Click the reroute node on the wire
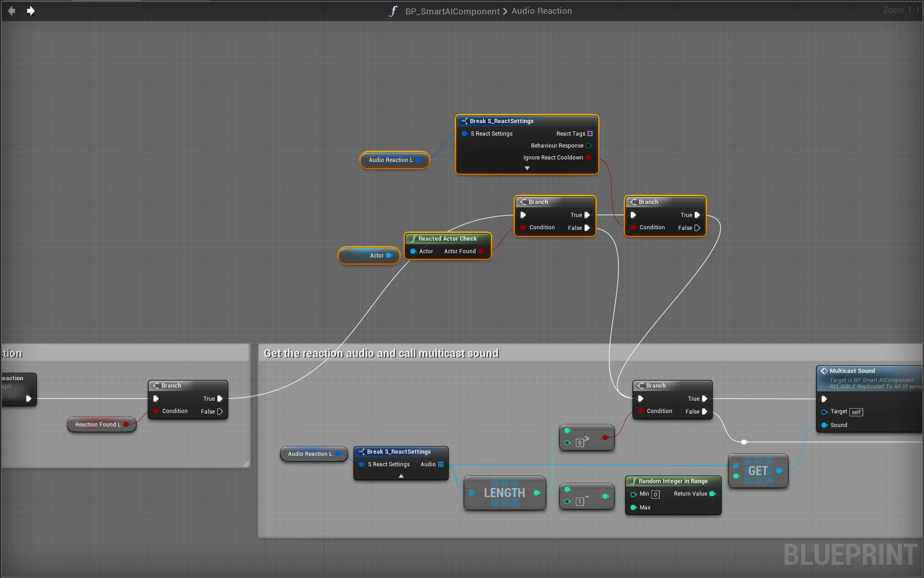 pyautogui.click(x=744, y=442)
